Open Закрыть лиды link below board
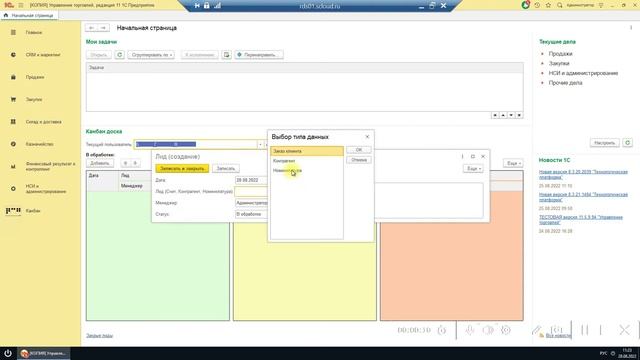640x360 pixels. click(x=99, y=336)
